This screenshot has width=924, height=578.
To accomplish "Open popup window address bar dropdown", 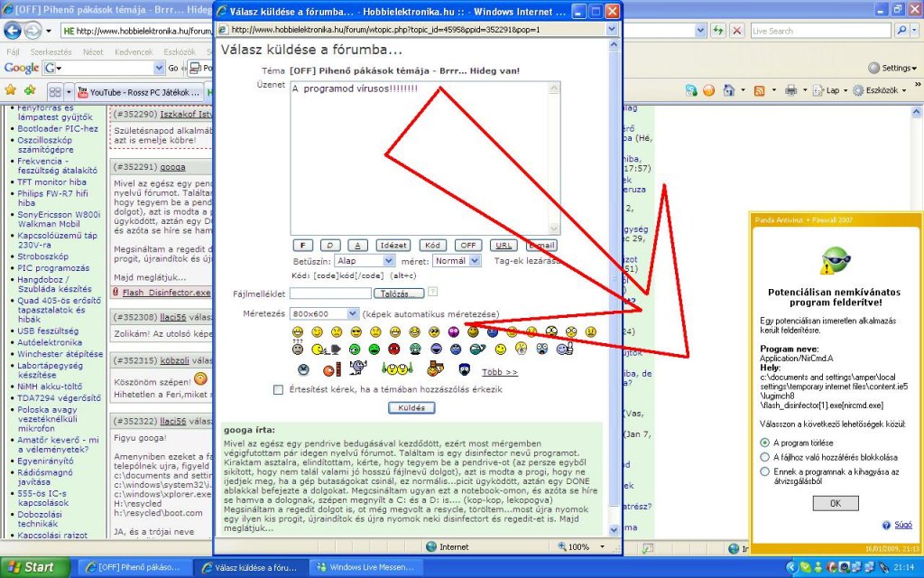I will [612, 29].
